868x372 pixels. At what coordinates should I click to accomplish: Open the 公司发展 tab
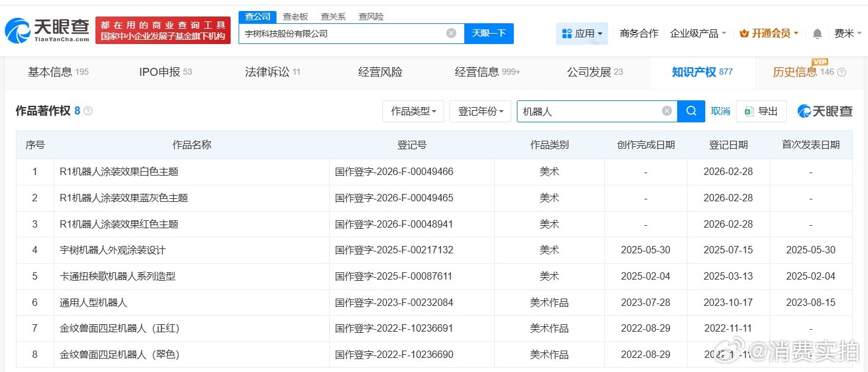(x=595, y=72)
